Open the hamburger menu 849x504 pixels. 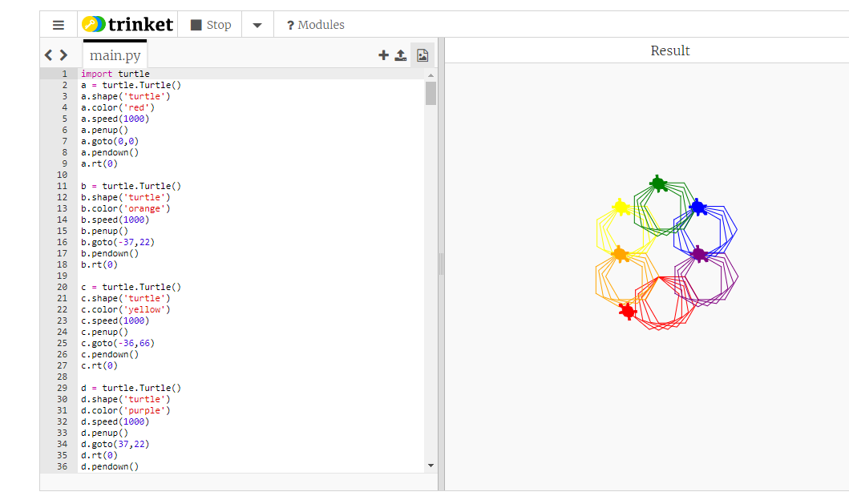pos(59,25)
